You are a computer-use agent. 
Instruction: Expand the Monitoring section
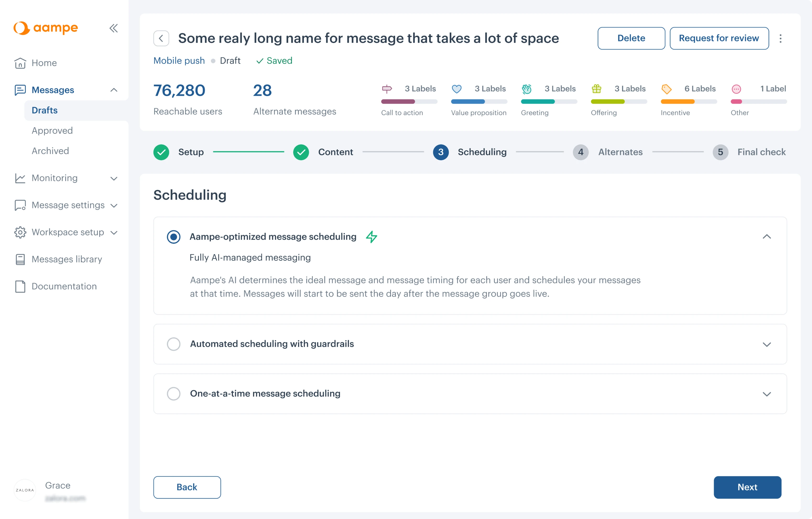click(114, 178)
